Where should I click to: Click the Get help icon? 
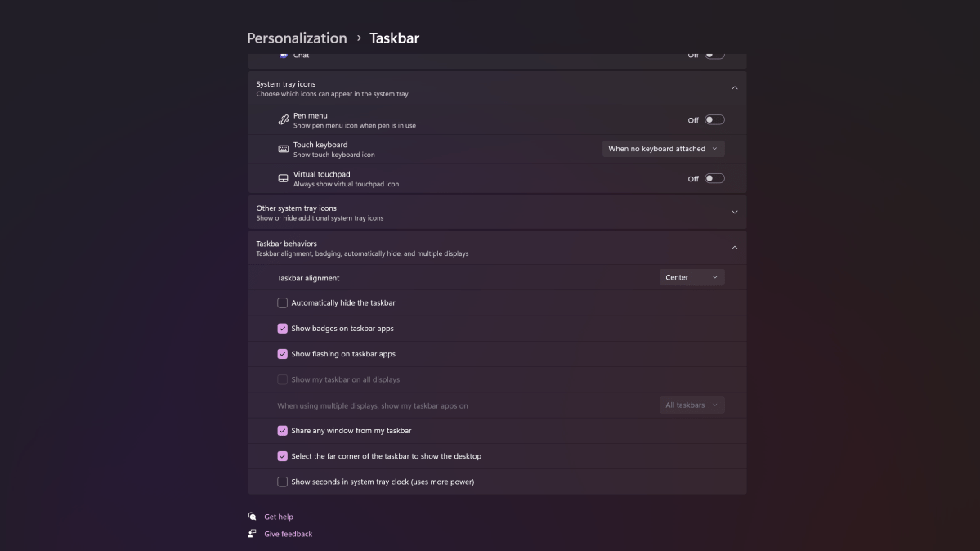[253, 517]
